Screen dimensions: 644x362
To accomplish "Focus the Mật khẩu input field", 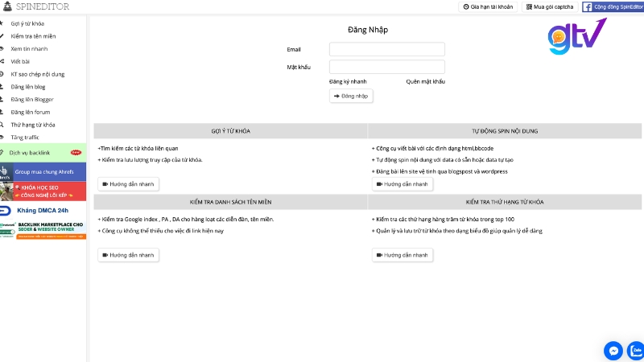I will coord(387,67).
